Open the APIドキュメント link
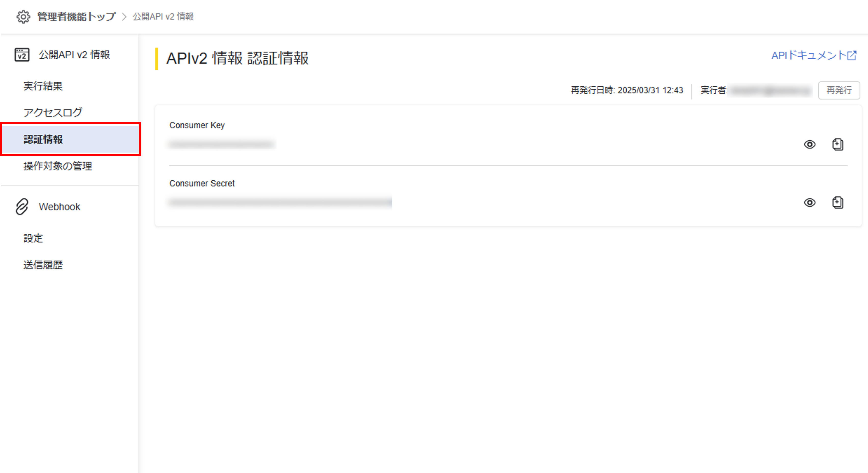868x473 pixels. pos(809,55)
